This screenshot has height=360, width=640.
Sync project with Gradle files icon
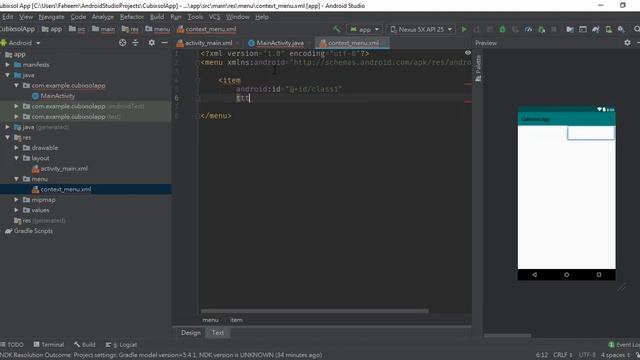click(596, 29)
